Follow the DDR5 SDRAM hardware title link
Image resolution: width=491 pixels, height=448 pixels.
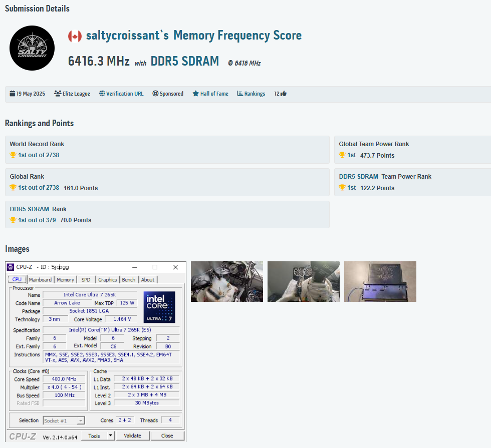coord(184,62)
